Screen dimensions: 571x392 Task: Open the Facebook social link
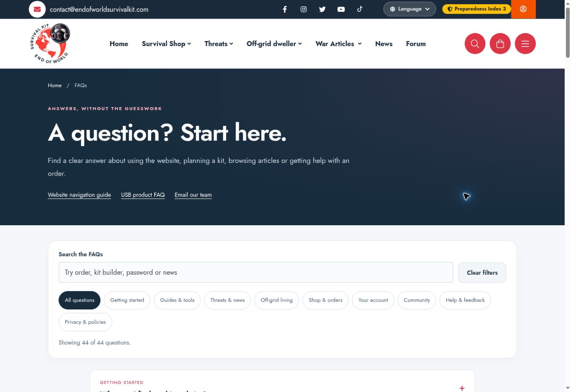285,9
